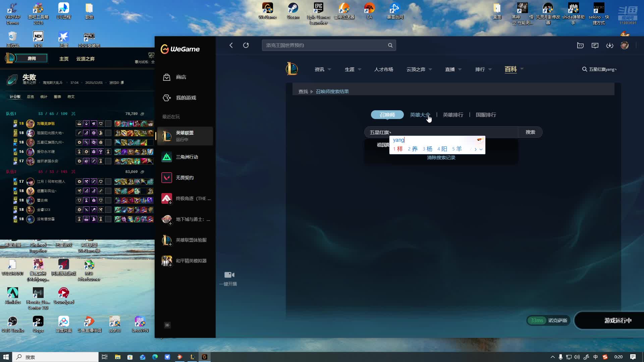This screenshot has width=644, height=362.
Task: Open the download manager icon
Action: (609, 46)
